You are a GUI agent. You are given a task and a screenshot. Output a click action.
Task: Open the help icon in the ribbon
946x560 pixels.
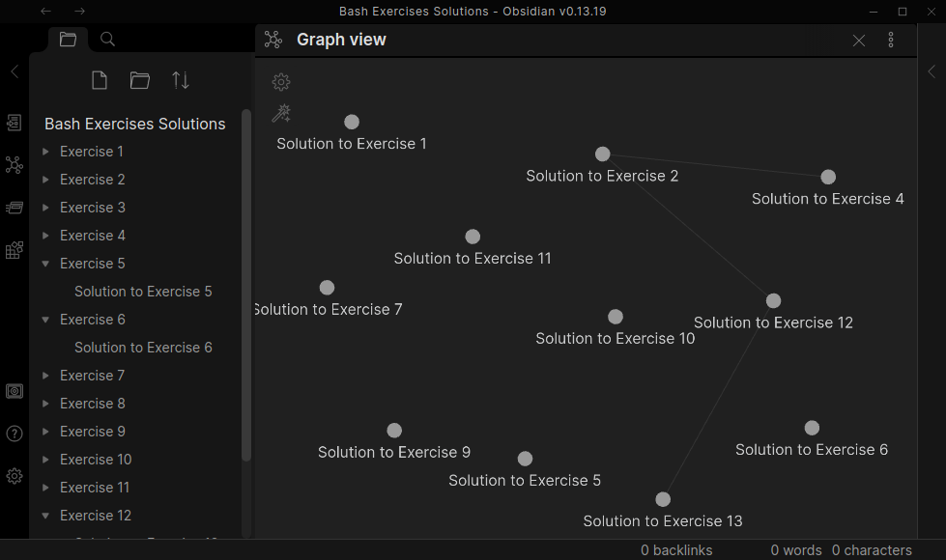tap(14, 434)
